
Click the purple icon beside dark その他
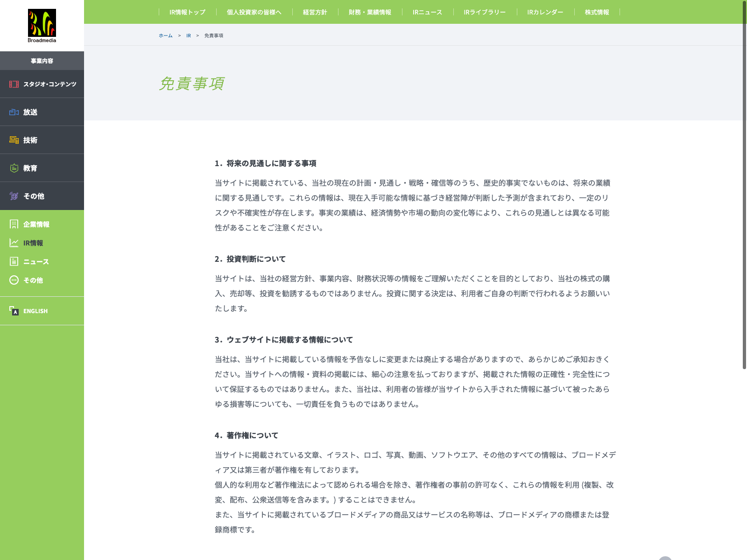tap(14, 196)
